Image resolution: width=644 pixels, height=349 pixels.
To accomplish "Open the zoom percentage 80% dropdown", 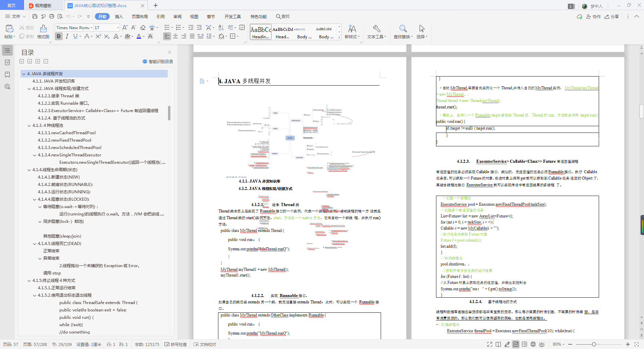I will point(559,344).
